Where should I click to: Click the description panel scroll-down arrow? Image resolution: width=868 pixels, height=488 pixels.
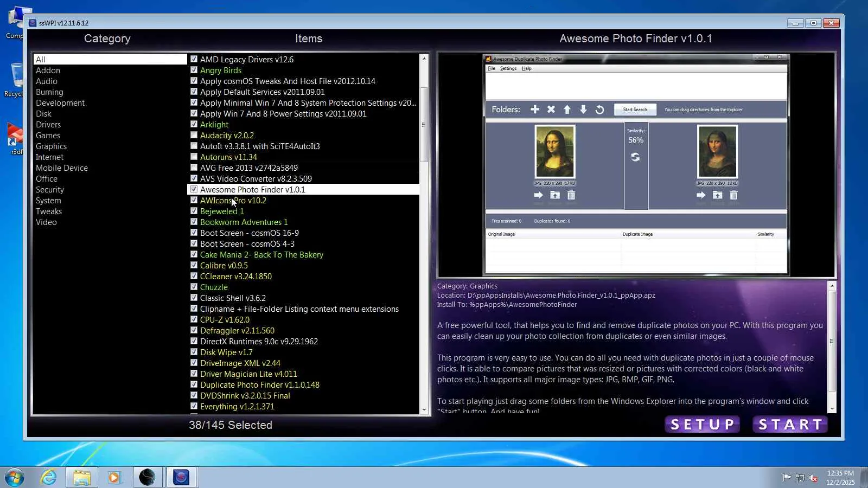click(x=832, y=408)
